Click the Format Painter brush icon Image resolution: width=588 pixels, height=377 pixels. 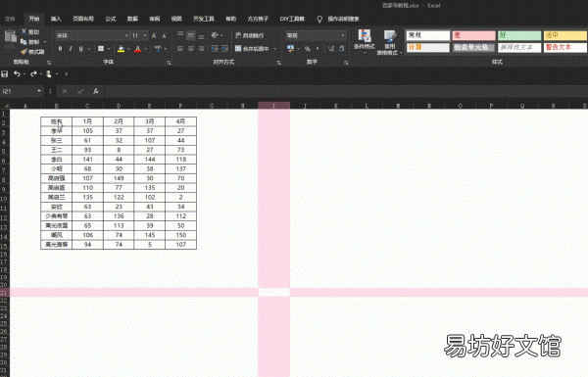(24, 52)
